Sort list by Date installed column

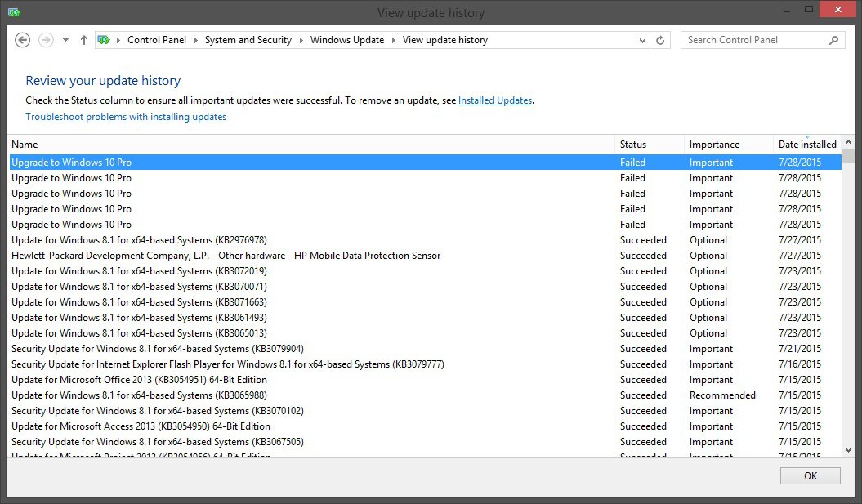tap(806, 145)
